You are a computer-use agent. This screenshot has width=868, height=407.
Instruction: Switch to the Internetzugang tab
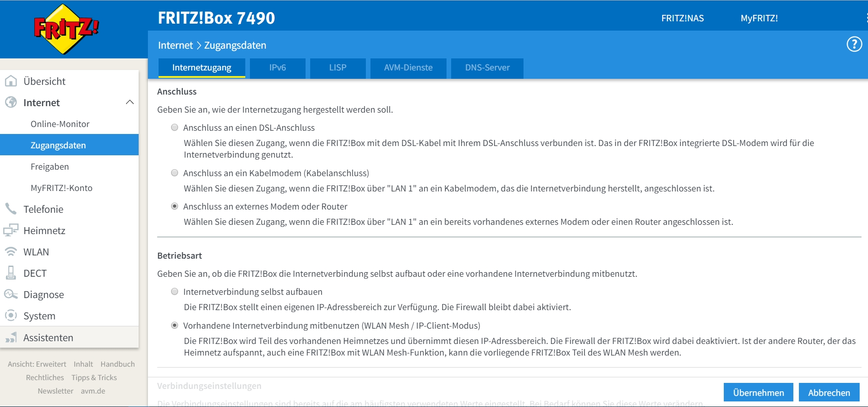[202, 68]
